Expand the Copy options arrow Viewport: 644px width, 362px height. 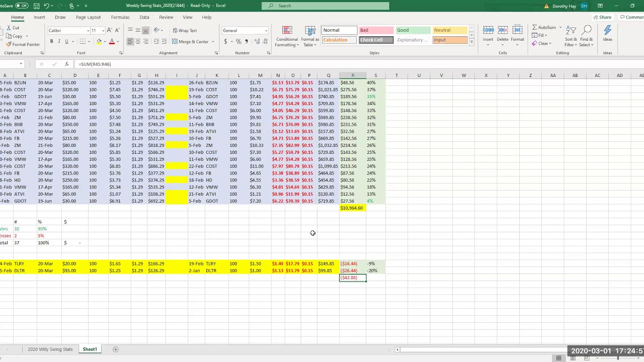tap(26, 36)
